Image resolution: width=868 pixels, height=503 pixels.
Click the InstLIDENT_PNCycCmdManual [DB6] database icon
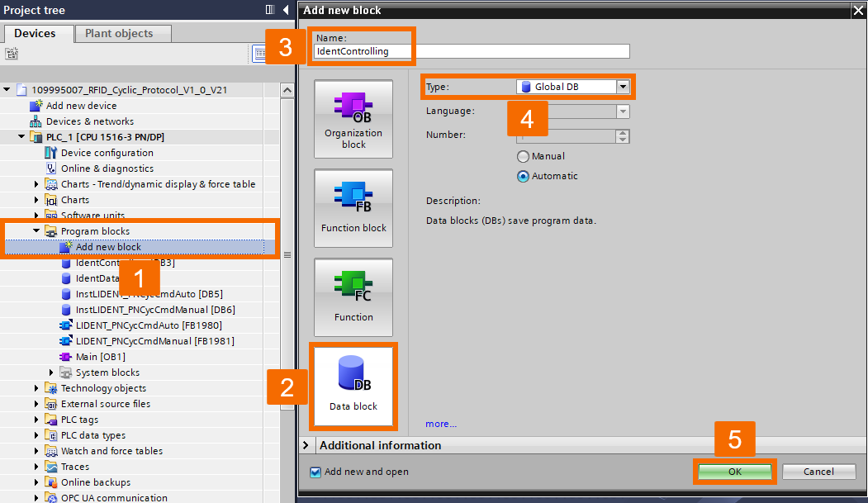66,310
